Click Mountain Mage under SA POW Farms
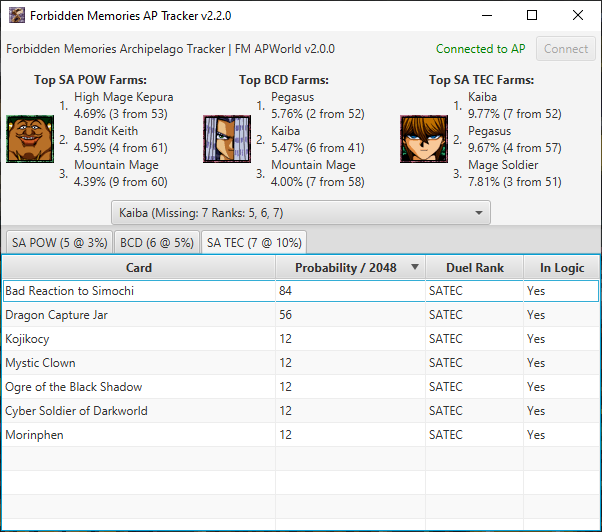 click(121, 173)
